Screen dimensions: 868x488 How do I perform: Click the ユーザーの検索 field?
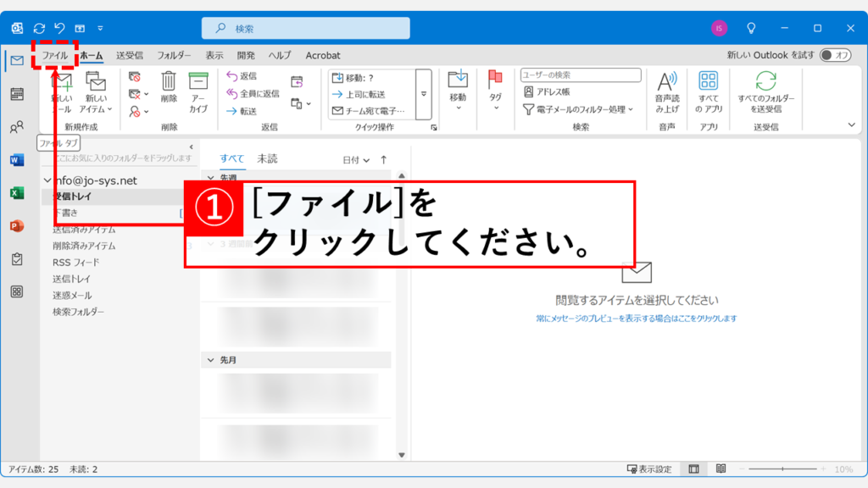(581, 75)
